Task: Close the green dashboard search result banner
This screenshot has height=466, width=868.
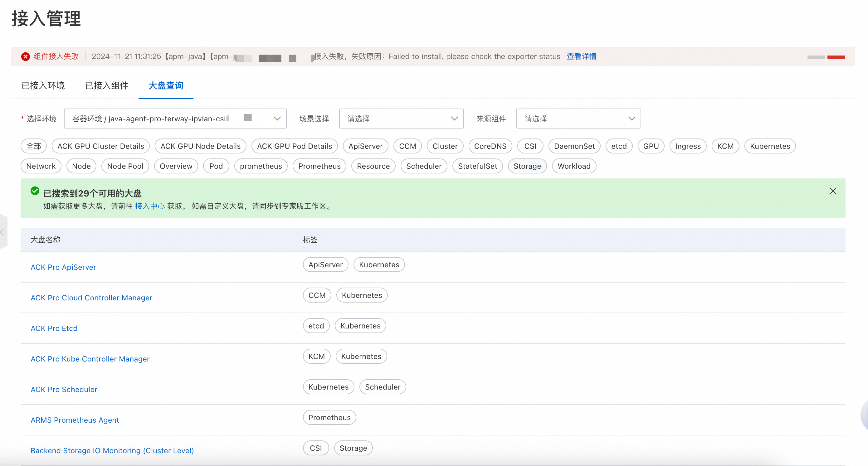Action: (x=833, y=191)
